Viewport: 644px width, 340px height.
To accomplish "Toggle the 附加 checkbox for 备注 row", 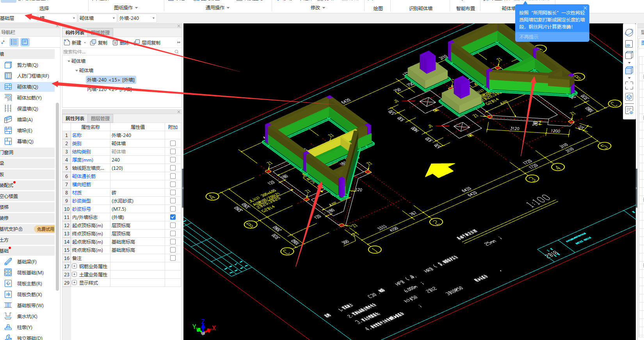I will pyautogui.click(x=173, y=258).
